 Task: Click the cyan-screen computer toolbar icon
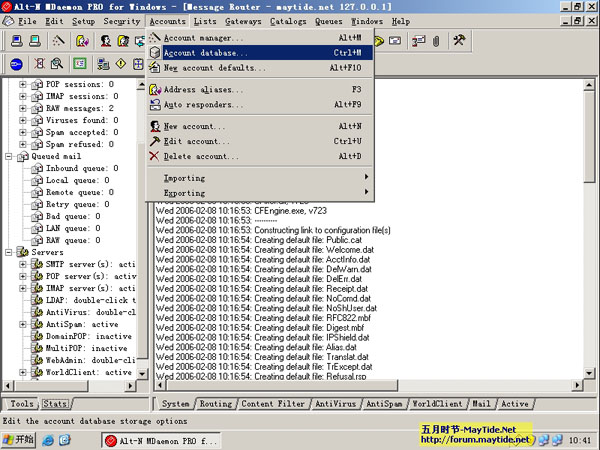pyautogui.click(x=35, y=41)
